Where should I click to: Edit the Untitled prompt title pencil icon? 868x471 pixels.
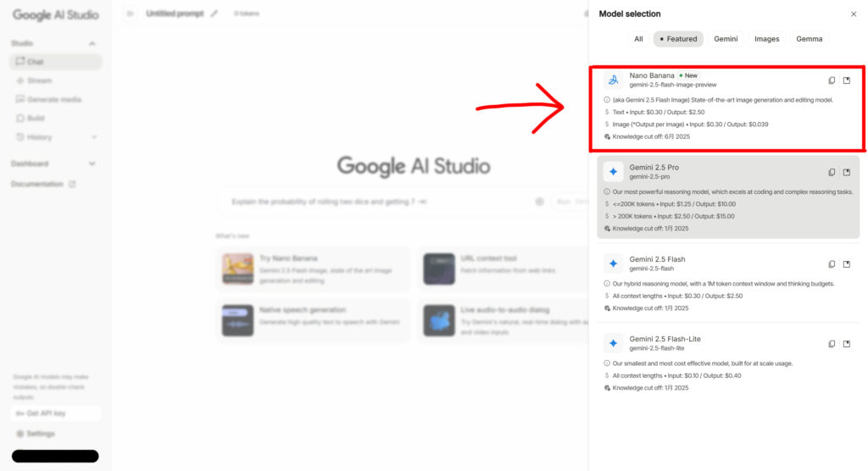tap(214, 14)
